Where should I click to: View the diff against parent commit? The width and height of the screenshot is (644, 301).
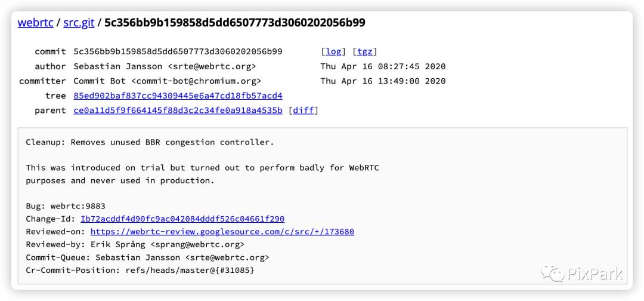click(303, 110)
